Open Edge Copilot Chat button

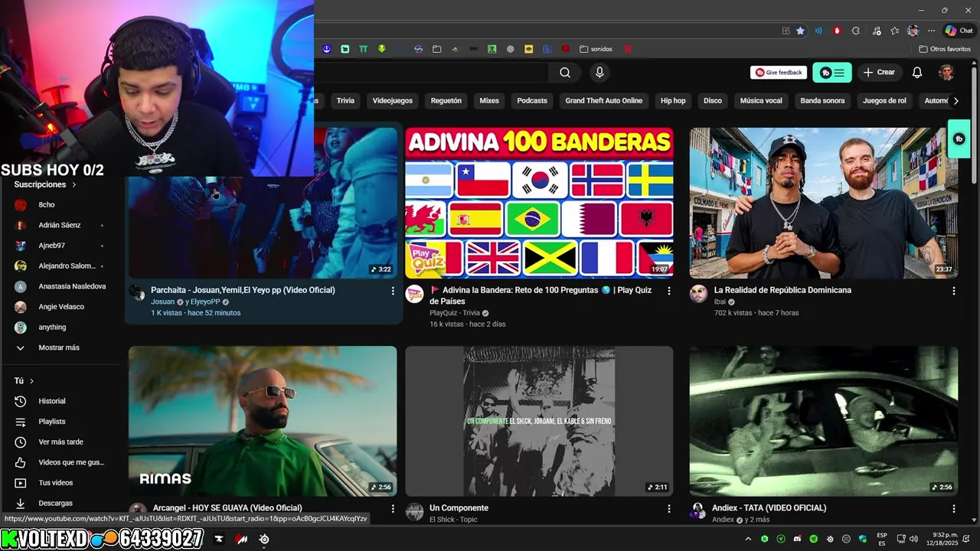point(959,31)
